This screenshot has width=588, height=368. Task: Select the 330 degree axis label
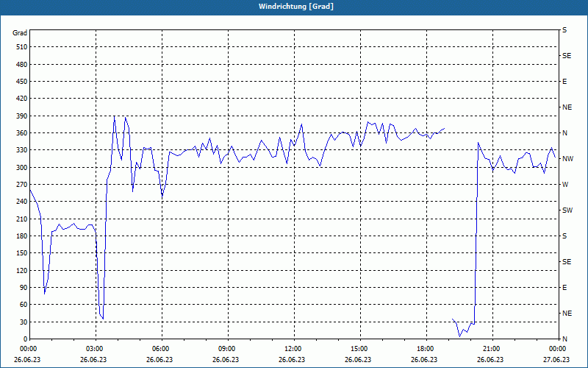tap(21, 150)
